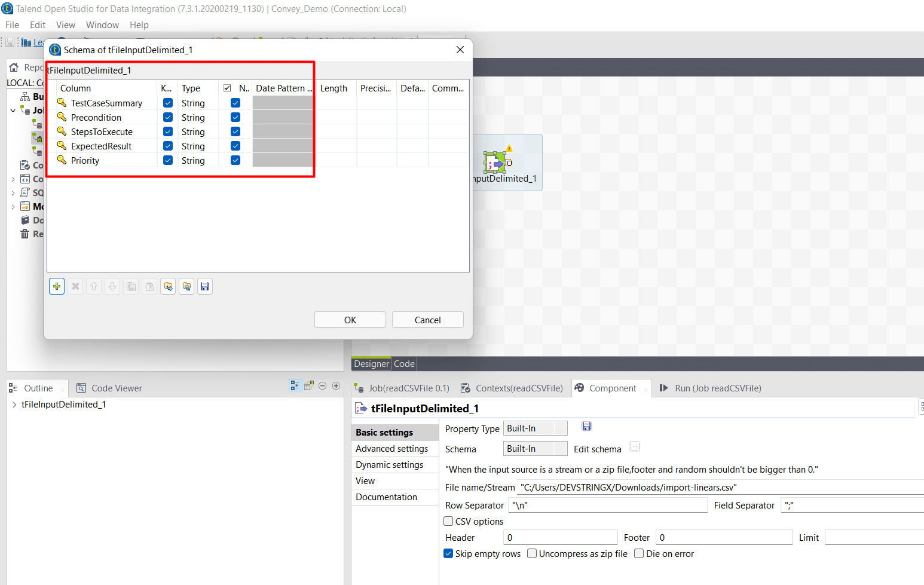924x585 pixels.
Task: Add a new column with the plus icon
Action: [56, 286]
